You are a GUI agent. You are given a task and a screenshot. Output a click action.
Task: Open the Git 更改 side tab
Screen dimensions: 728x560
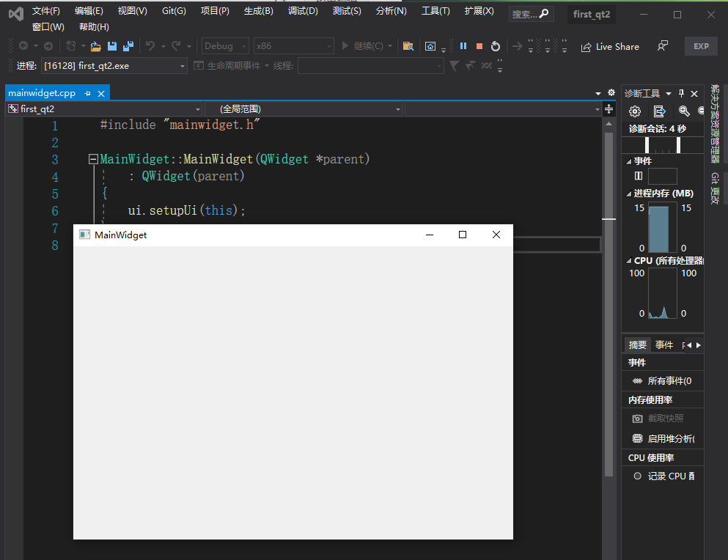(x=715, y=188)
